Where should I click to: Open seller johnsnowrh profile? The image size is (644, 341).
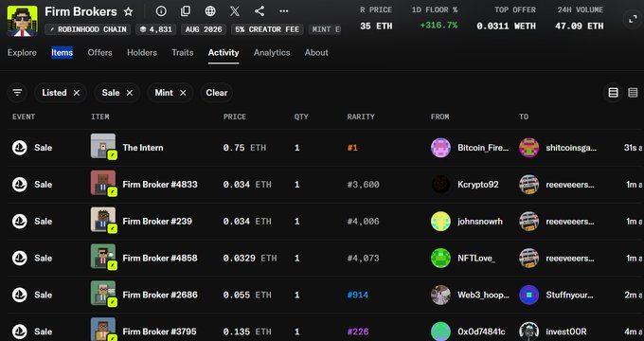[480, 221]
